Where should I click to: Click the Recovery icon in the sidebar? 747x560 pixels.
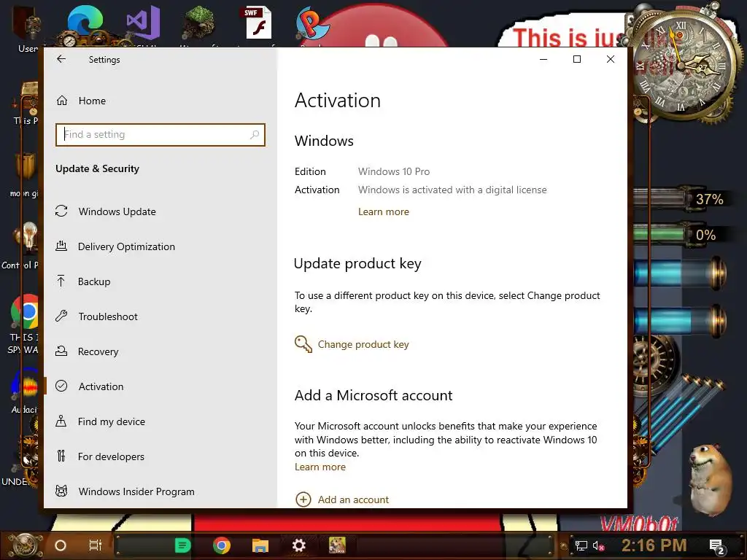61,351
